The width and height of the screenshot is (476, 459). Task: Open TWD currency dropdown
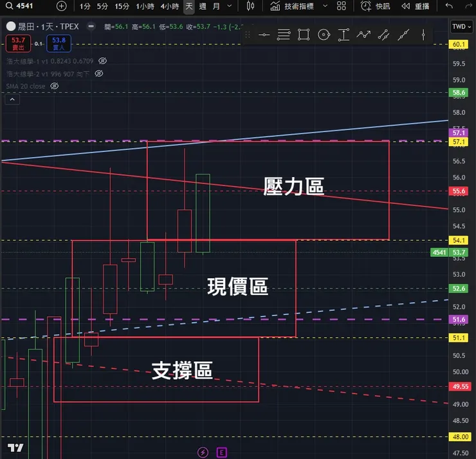tap(461, 27)
